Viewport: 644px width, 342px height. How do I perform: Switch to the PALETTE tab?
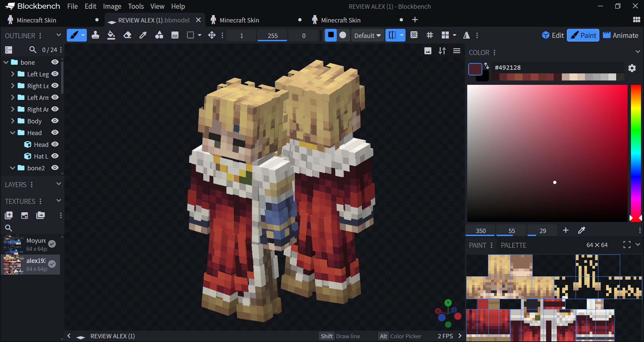[x=513, y=245]
